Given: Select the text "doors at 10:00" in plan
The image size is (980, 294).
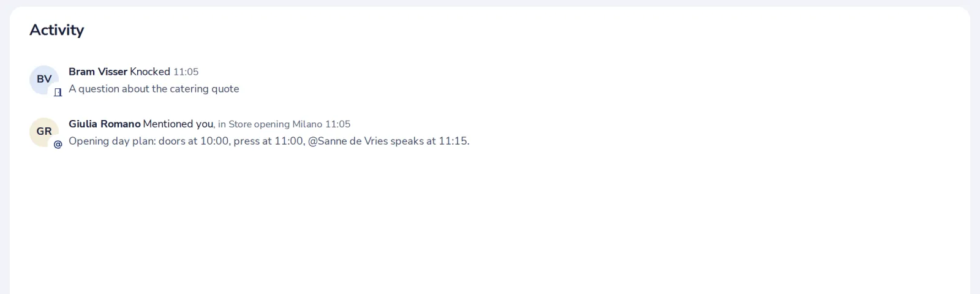Looking at the screenshot, I should point(194,141).
